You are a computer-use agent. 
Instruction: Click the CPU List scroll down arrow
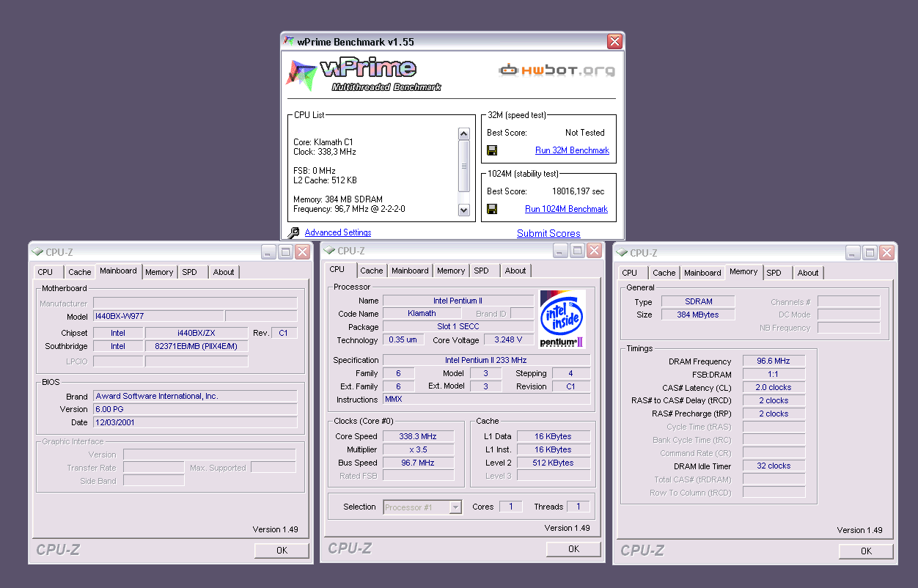[x=463, y=210]
